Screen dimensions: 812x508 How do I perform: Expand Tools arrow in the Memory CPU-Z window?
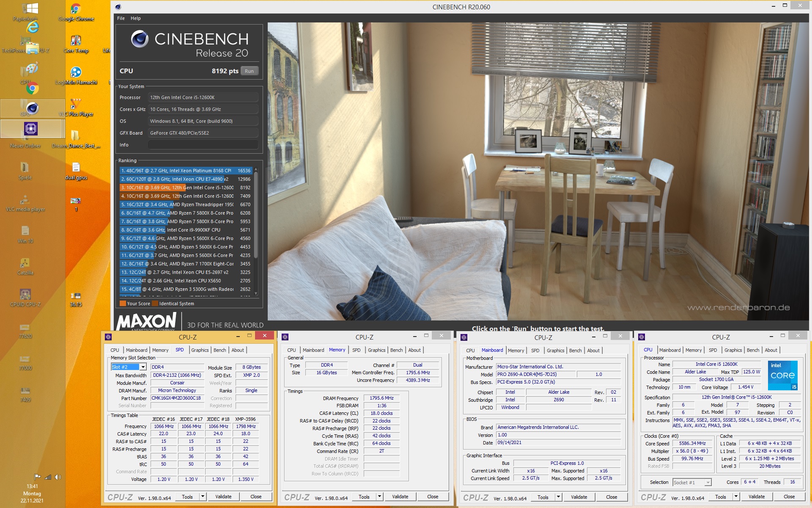[379, 497]
